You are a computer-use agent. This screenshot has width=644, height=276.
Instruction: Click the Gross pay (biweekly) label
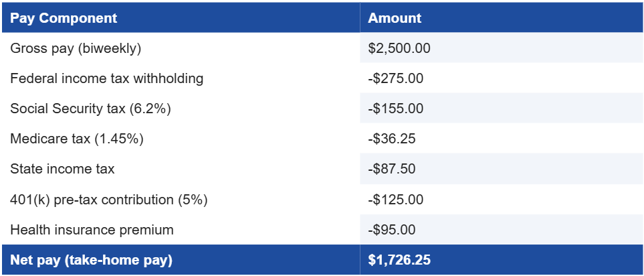(76, 48)
